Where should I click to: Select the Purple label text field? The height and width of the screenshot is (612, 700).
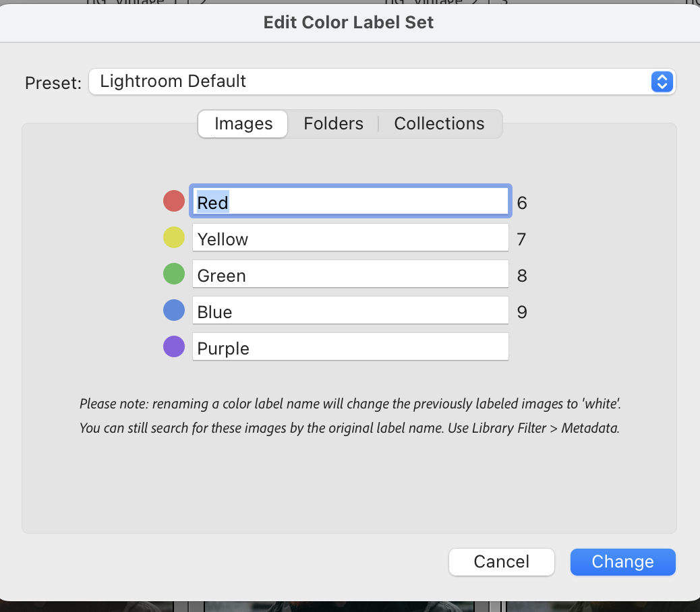click(349, 346)
